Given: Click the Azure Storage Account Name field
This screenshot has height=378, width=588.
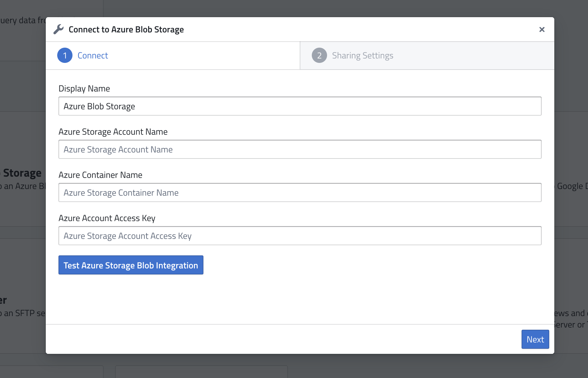Looking at the screenshot, I should 300,149.
